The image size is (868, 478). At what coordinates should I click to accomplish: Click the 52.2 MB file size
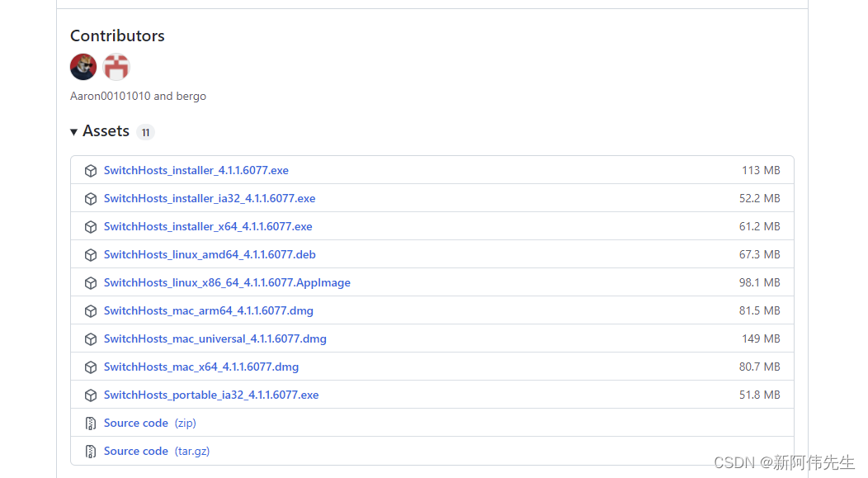pos(759,198)
